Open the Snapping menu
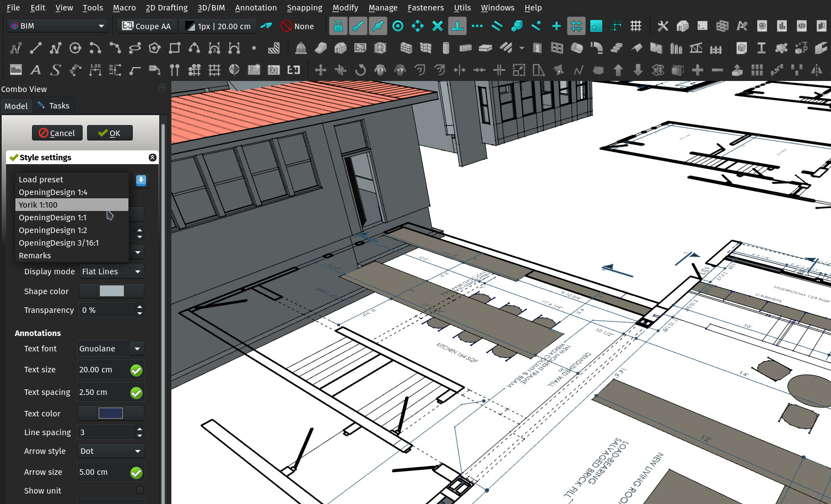Screen dimensions: 831x504 (304, 8)
